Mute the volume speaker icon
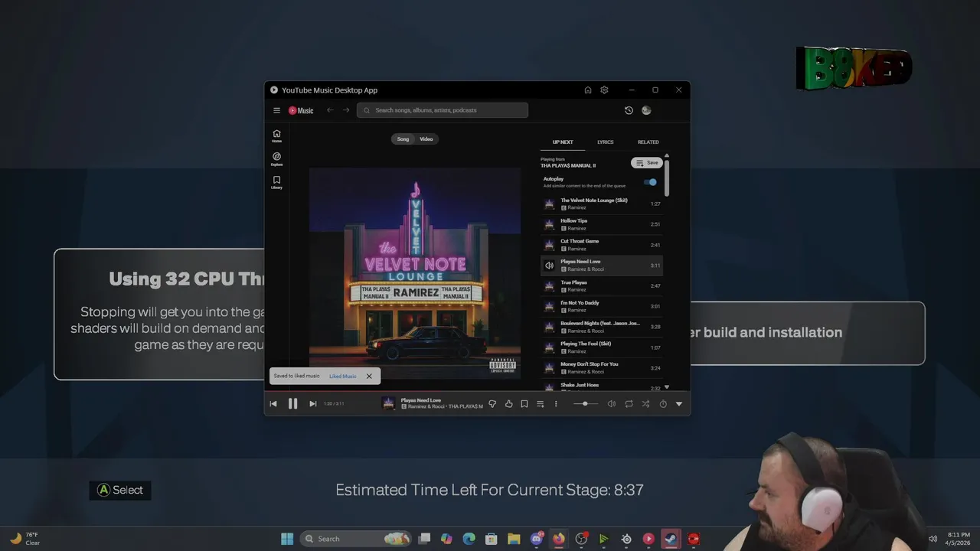Viewport: 980px width, 551px height. coord(611,403)
